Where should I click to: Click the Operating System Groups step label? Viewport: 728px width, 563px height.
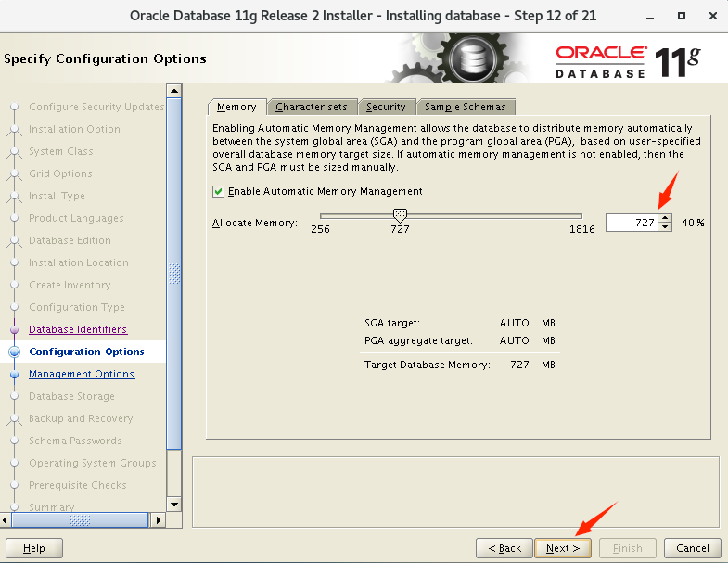(93, 463)
